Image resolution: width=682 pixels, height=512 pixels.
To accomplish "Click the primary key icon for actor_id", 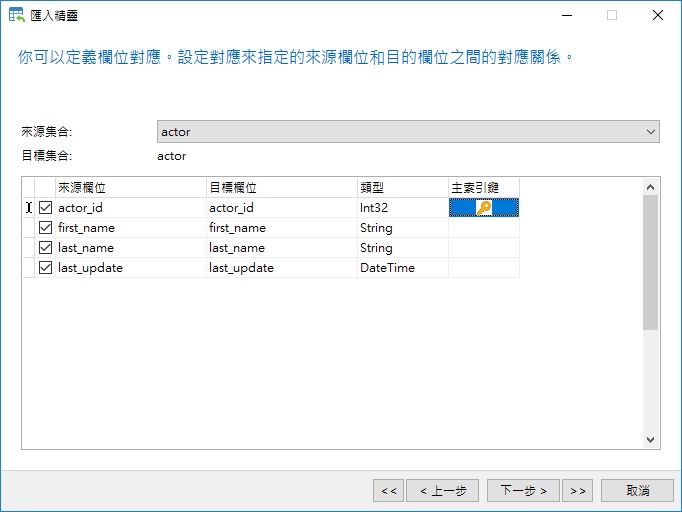I will 484,208.
